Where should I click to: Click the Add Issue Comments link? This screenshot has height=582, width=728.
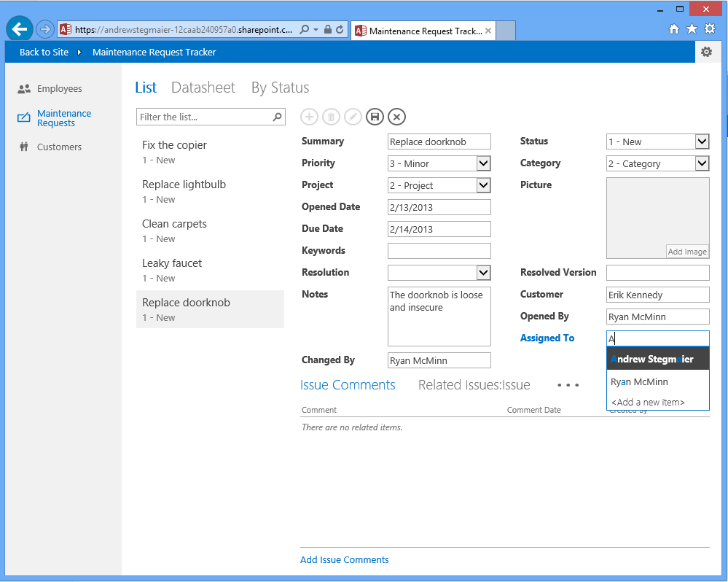[344, 560]
